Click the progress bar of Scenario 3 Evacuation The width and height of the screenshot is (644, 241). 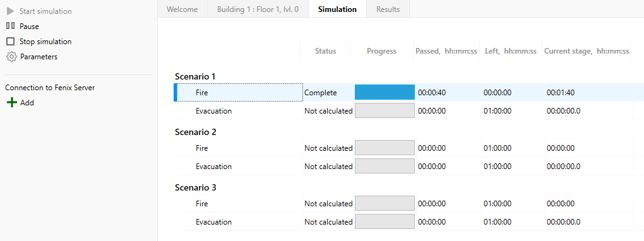385,221
